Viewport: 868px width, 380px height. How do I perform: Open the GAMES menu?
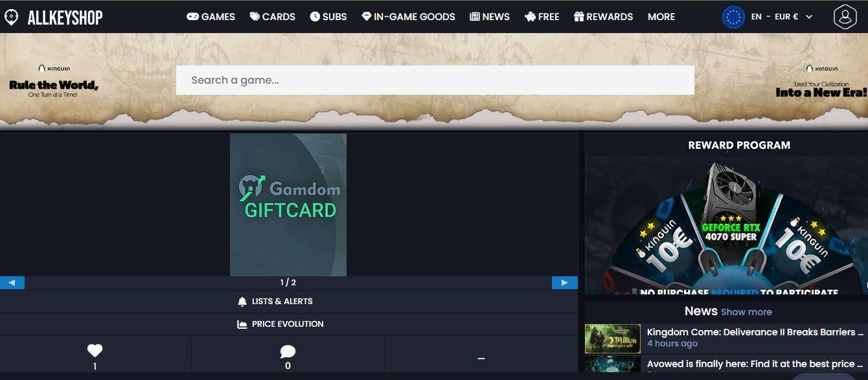pyautogui.click(x=211, y=17)
